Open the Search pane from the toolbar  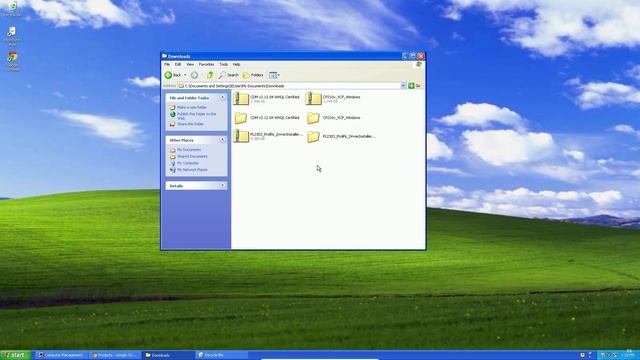click(x=229, y=75)
